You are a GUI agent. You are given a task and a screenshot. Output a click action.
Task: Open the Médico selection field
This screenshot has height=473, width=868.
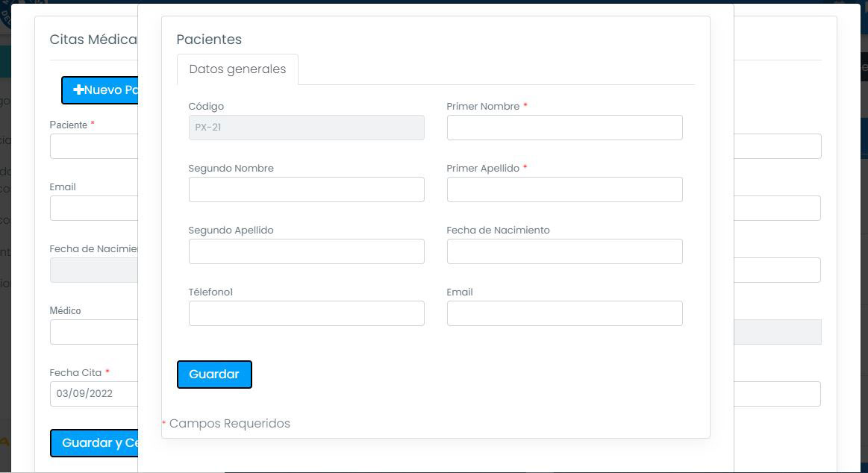(x=93, y=331)
